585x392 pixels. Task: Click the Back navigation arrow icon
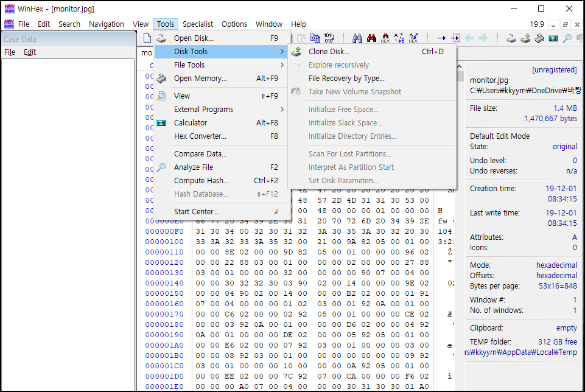point(469,38)
